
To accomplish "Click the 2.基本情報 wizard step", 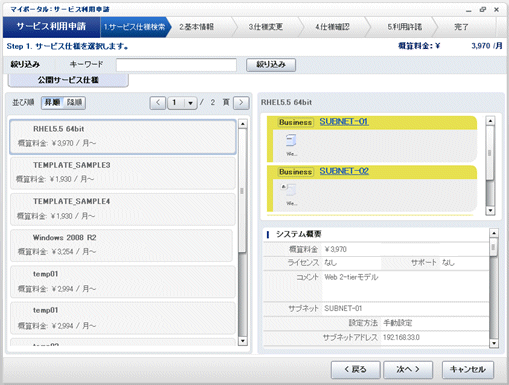I will pyautogui.click(x=197, y=27).
